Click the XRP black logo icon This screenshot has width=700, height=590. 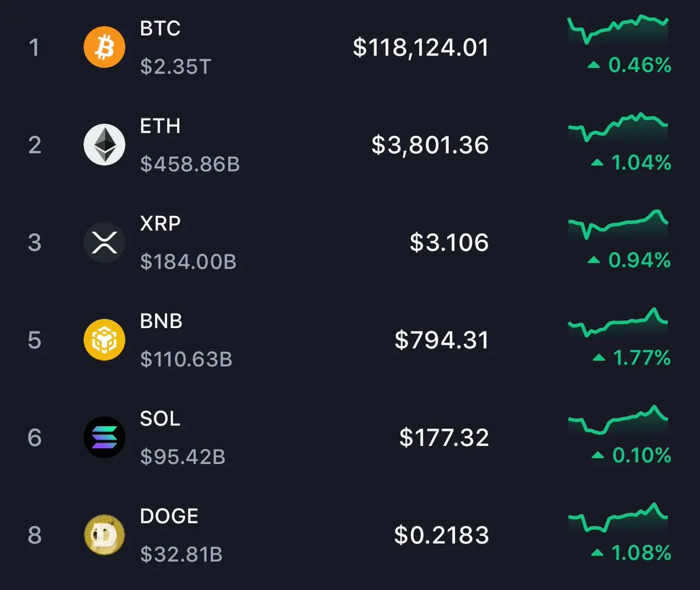coord(104,242)
